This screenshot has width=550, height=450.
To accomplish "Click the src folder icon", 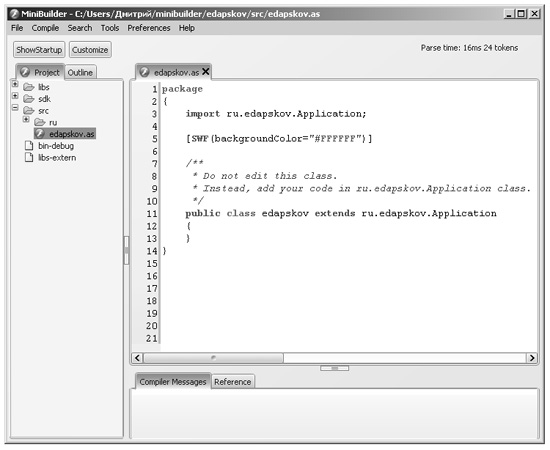I will click(x=29, y=111).
